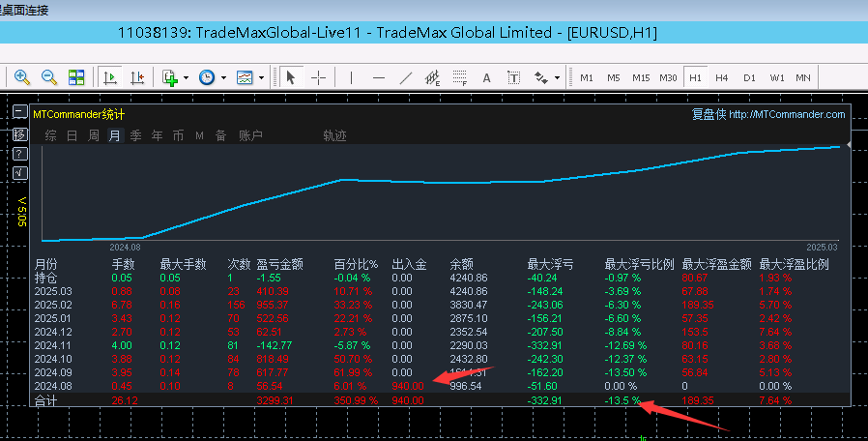
Task: Open the 周 weekly tab
Action: pyautogui.click(x=94, y=135)
